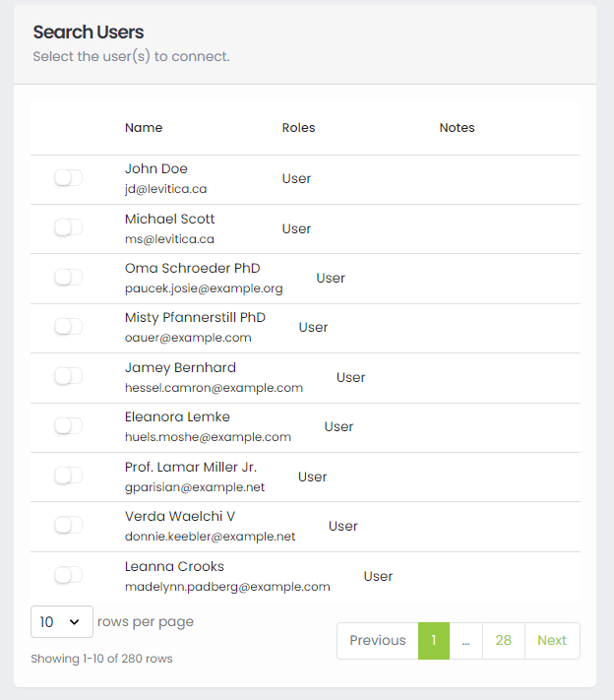614x700 pixels.
Task: Turn on Misty Pfannerstill PhD's toggle
Action: (68, 327)
